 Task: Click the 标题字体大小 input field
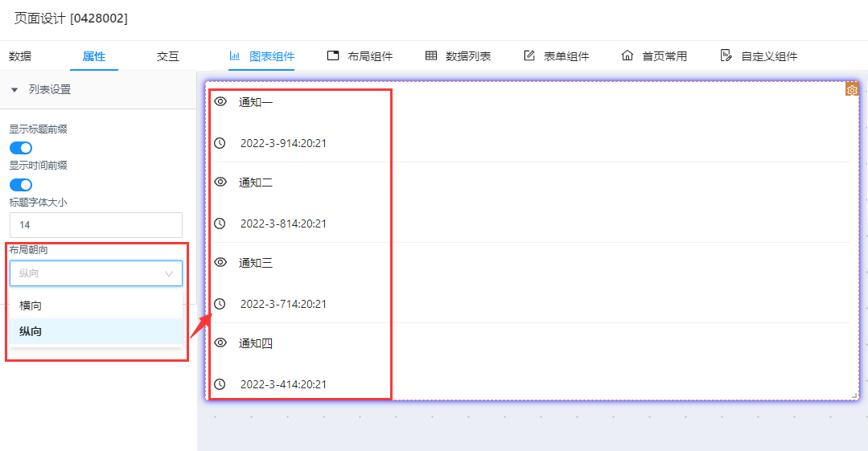96,225
